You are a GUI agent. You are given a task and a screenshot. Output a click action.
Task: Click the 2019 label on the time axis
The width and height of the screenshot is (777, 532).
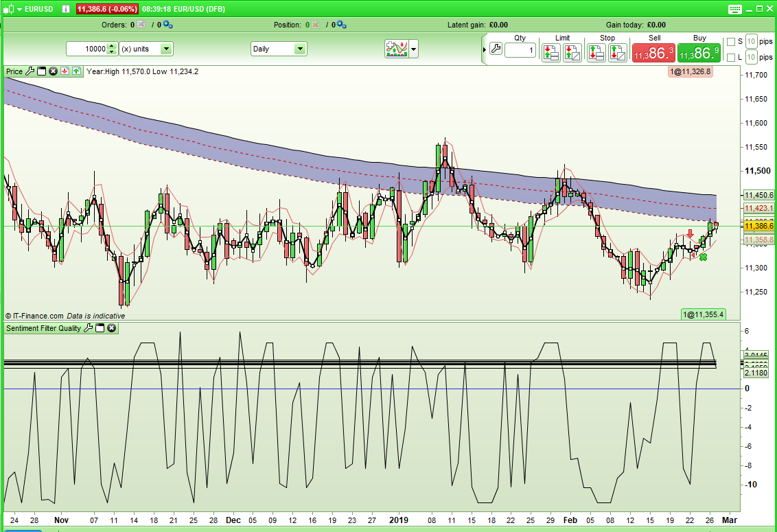(x=399, y=520)
